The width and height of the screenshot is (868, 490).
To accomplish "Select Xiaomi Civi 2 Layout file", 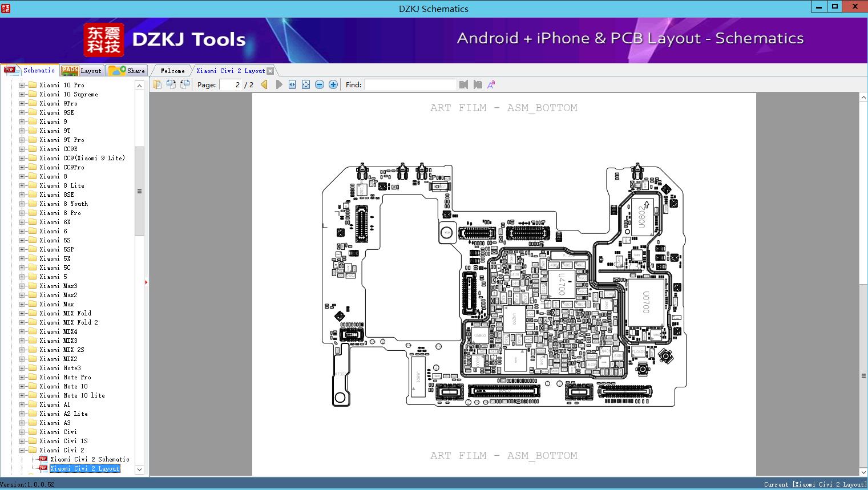I will coord(85,468).
